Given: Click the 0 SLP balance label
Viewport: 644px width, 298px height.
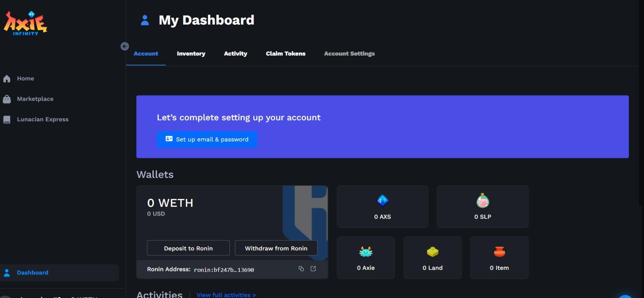Looking at the screenshot, I should [482, 217].
